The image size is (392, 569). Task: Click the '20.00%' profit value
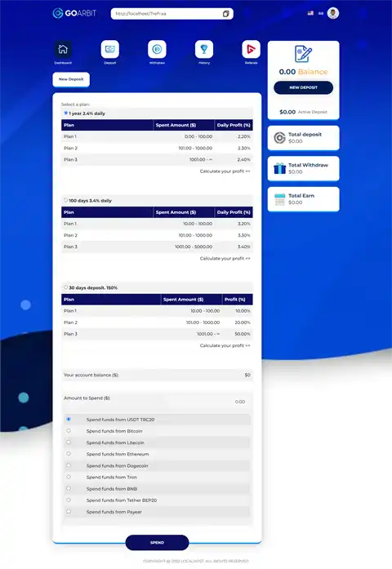pyautogui.click(x=243, y=322)
